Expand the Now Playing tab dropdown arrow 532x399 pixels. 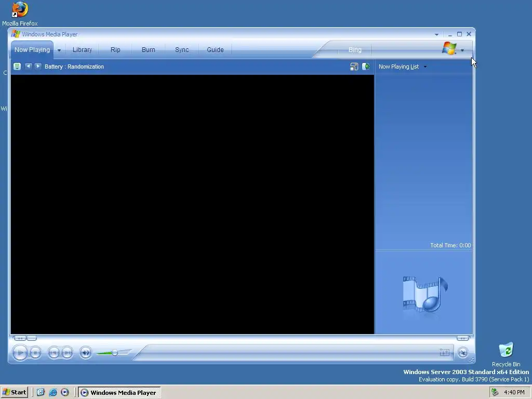click(x=59, y=50)
